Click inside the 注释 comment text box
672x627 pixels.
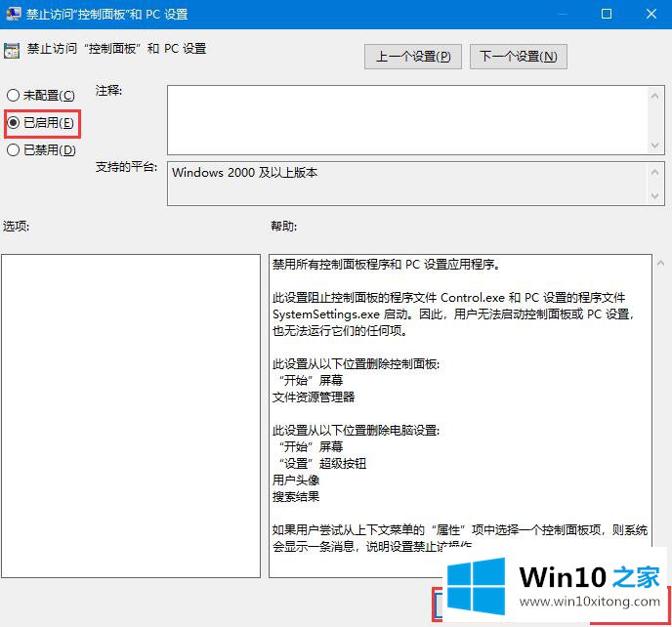pos(406,118)
